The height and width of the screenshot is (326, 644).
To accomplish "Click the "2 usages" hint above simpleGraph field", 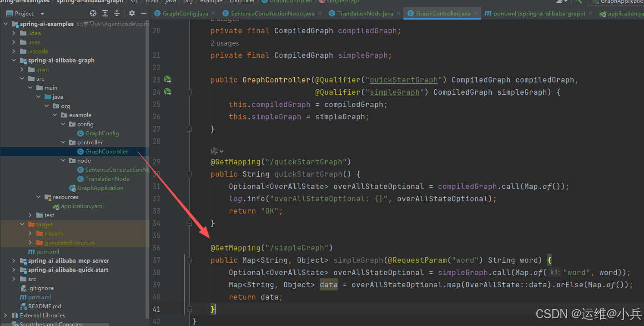I will pos(225,43).
